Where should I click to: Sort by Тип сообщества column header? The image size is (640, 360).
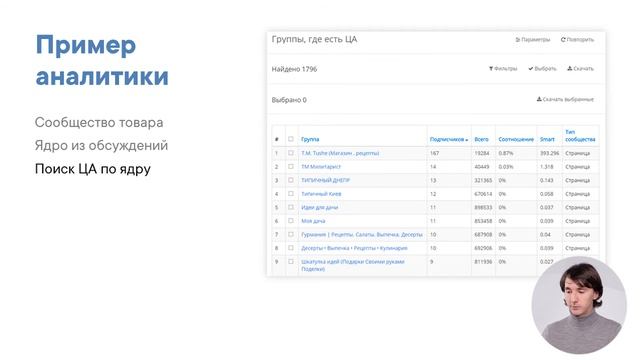coord(580,136)
